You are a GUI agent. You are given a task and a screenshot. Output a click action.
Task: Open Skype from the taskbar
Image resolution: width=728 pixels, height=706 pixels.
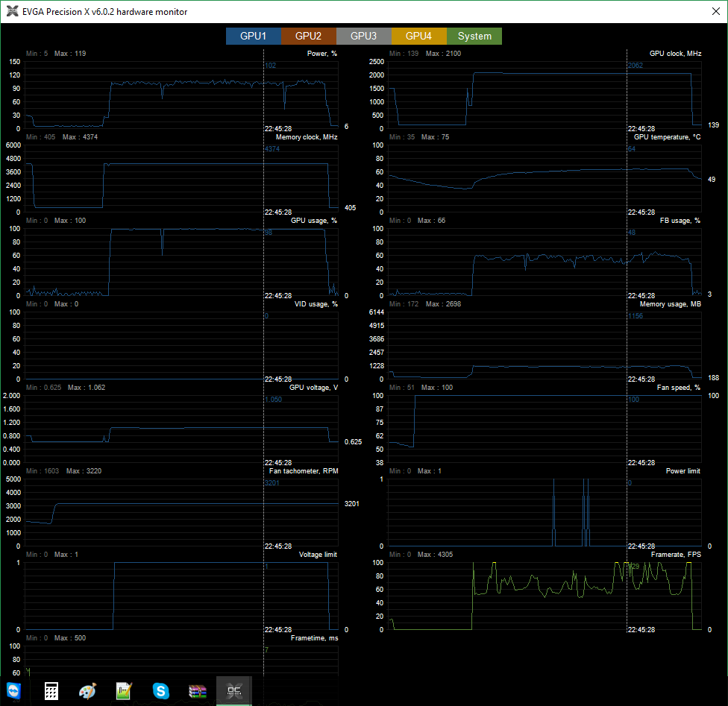click(x=160, y=690)
